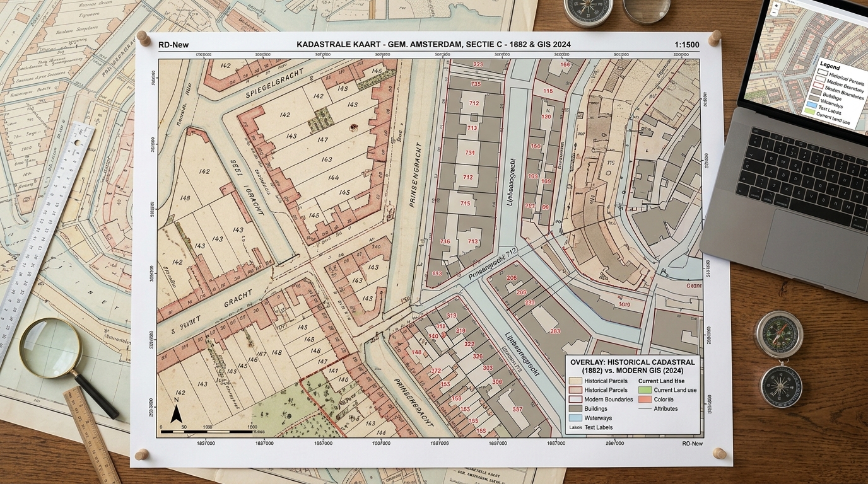Click the 'Legend' heading on the laptop screen
This screenshot has height=484, width=868.
coord(830,66)
